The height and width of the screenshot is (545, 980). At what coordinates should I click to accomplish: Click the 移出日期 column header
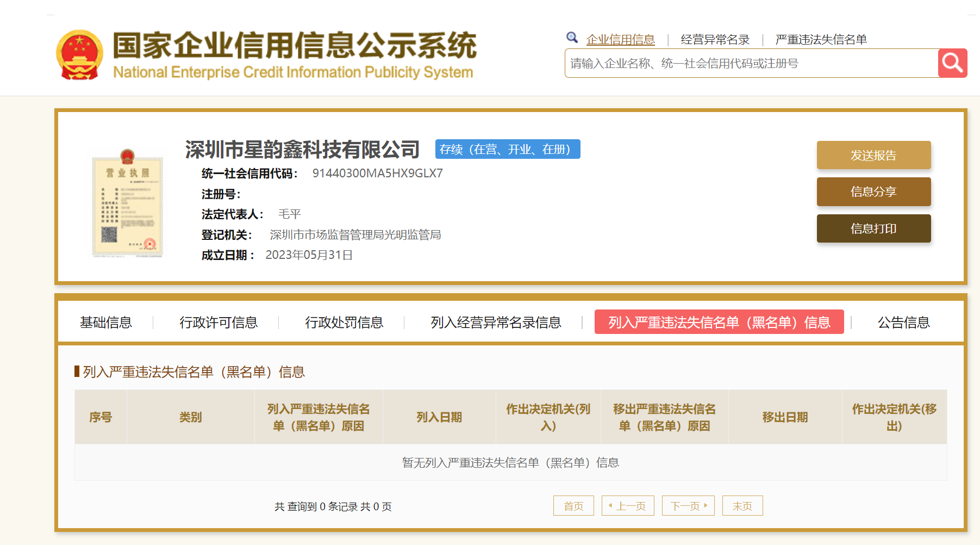click(x=785, y=417)
